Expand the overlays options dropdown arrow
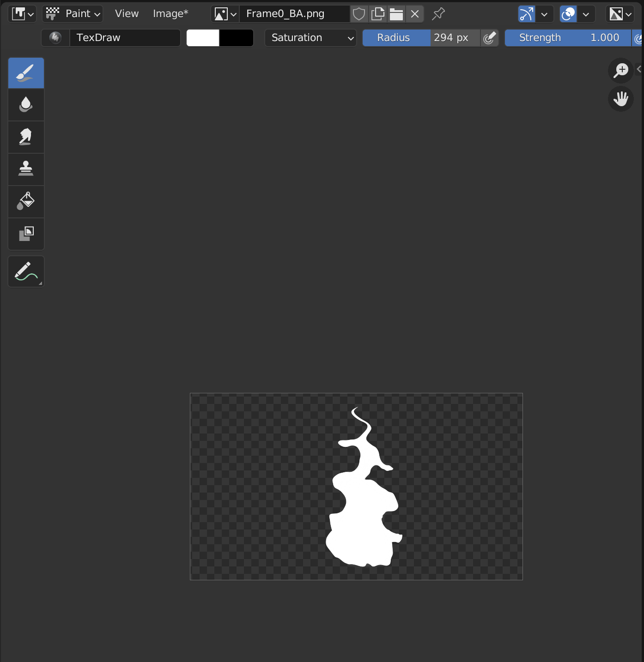 click(x=586, y=14)
